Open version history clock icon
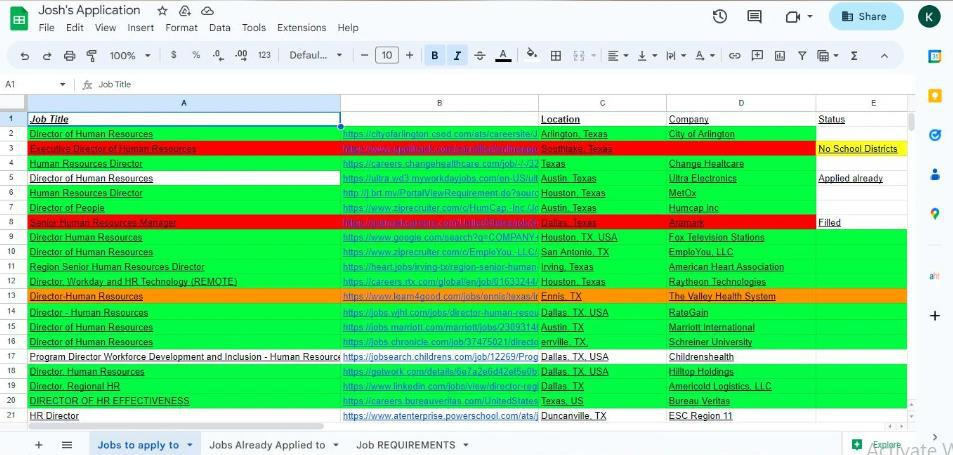Image resolution: width=953 pixels, height=455 pixels. [720, 17]
